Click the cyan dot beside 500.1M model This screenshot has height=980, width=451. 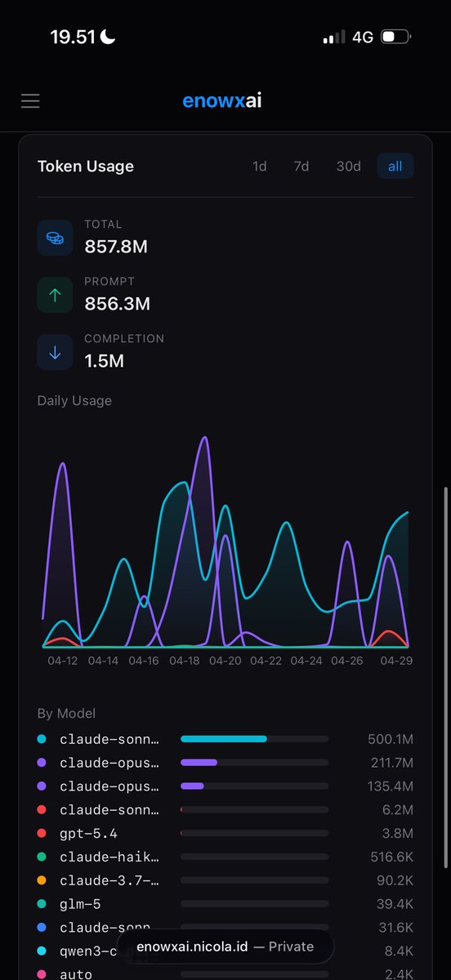point(42,738)
